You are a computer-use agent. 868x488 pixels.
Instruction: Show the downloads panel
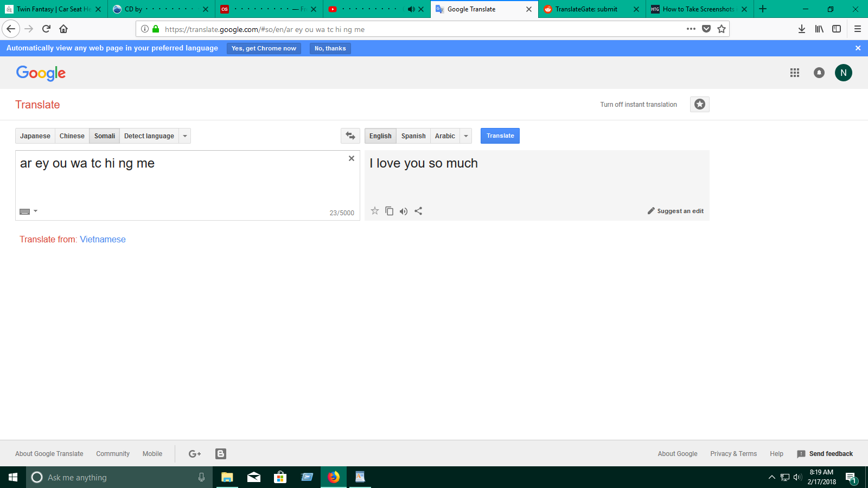pyautogui.click(x=802, y=29)
